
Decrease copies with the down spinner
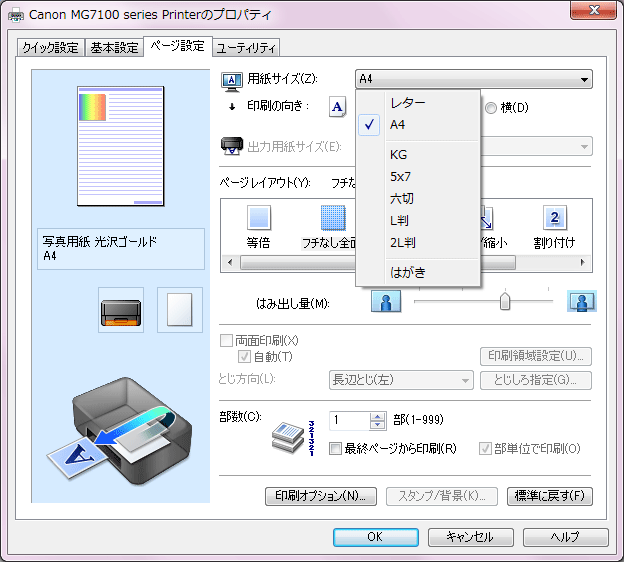[x=378, y=425]
